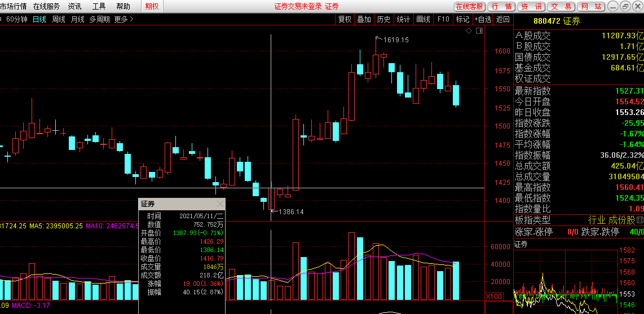Switch to 月线 monthly chart
This screenshot has height=314, width=644.
point(77,19)
